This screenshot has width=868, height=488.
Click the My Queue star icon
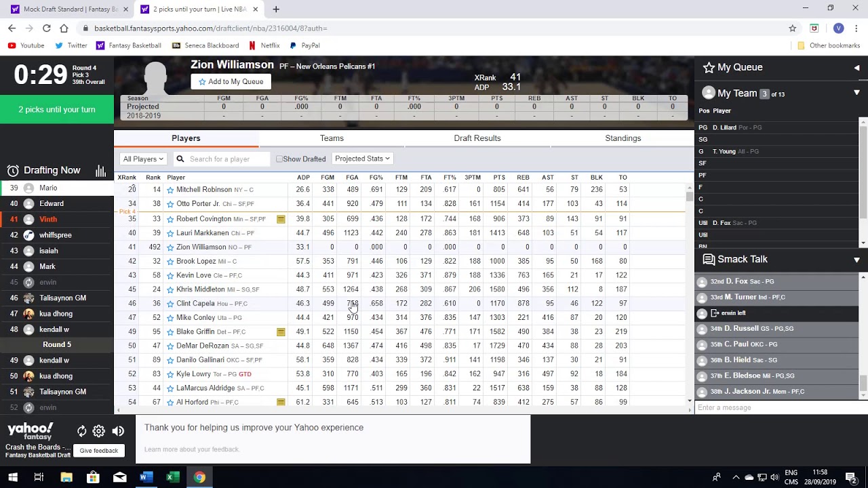coord(709,68)
